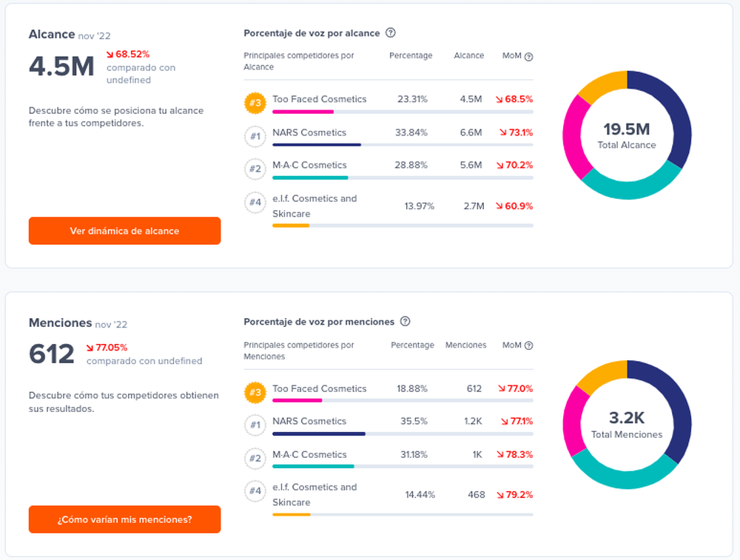Open help icon beside Porcentaje de voz por menciones
The image size is (740, 560).
pyautogui.click(x=405, y=321)
